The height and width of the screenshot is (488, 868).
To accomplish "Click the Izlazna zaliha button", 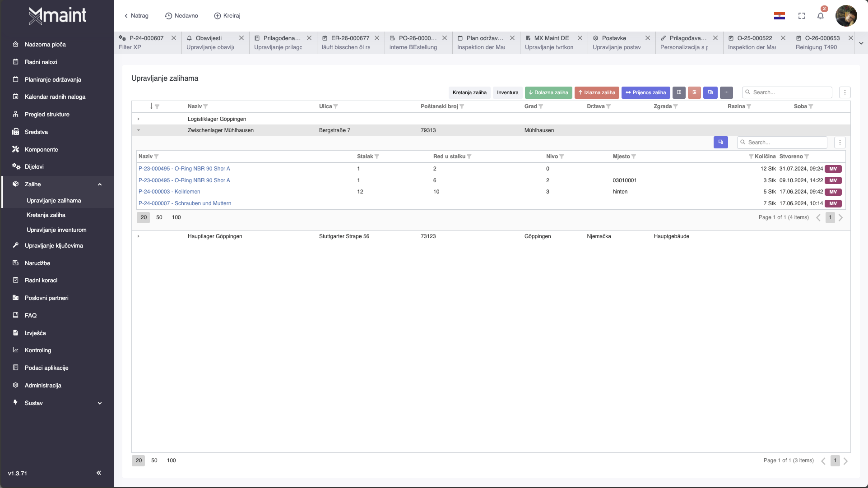I will coord(597,92).
